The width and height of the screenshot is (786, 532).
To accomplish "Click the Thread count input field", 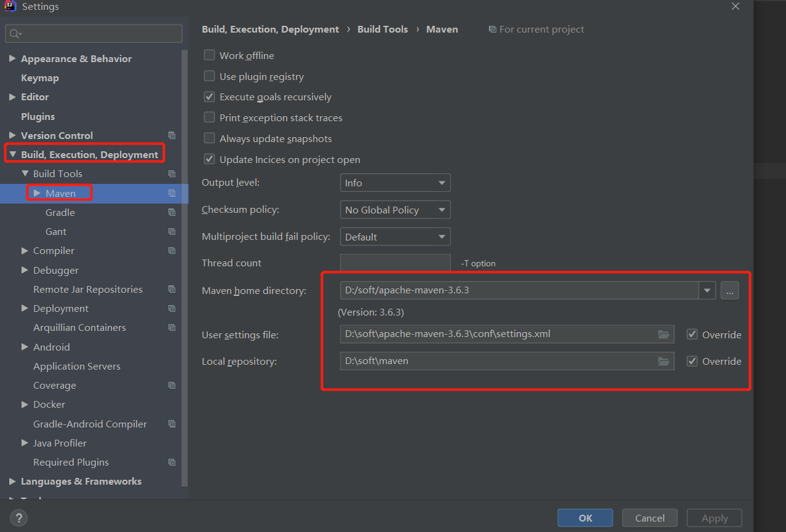I will pos(395,263).
